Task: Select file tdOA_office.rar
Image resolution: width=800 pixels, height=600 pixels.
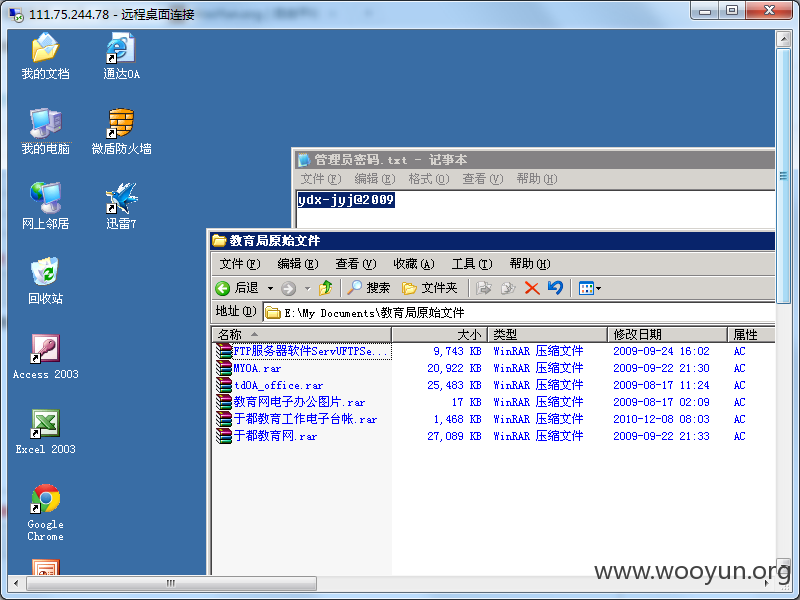Action: [x=270, y=385]
